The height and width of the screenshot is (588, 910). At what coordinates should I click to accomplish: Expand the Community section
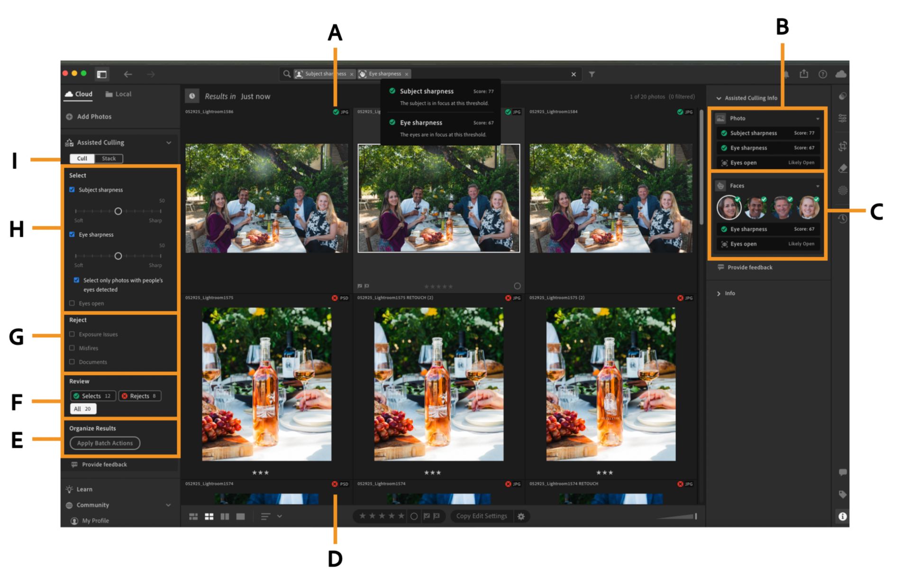click(x=168, y=505)
